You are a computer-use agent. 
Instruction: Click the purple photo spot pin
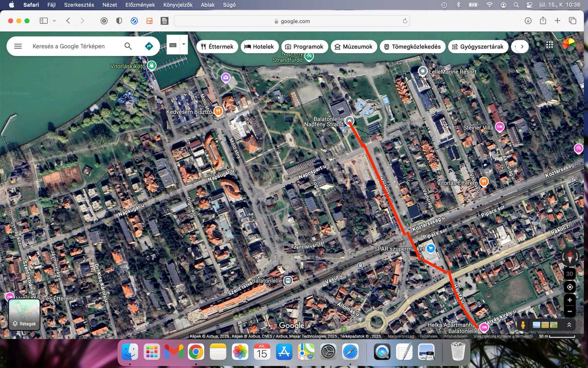pyautogui.click(x=226, y=78)
